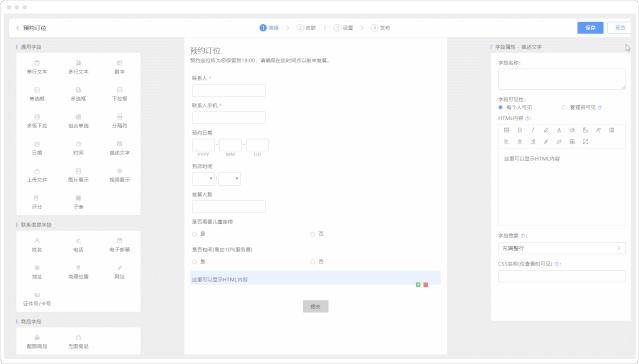Click help icon next to HTML内容
The height and width of the screenshot is (364, 639).
coord(528,118)
